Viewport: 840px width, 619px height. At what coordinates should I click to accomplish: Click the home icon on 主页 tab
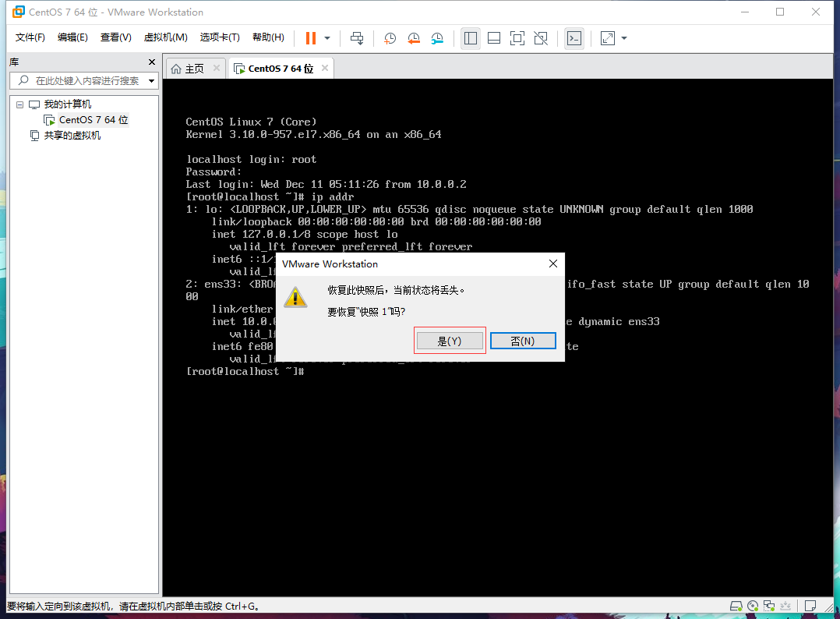point(176,69)
